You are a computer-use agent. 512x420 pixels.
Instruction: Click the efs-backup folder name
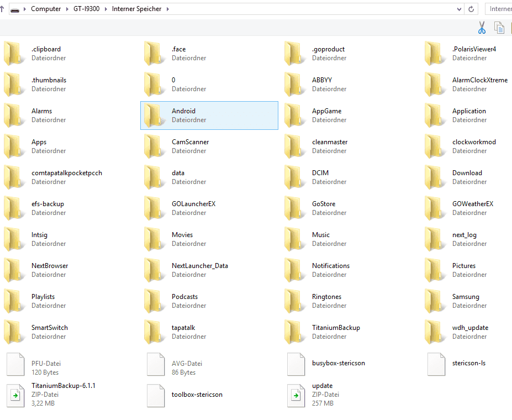(47, 204)
